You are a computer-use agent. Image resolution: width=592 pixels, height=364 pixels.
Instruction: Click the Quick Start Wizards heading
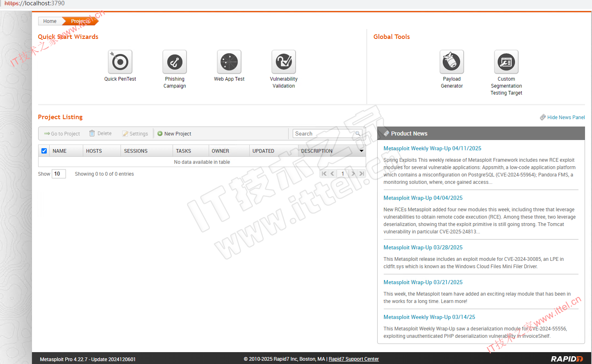pyautogui.click(x=68, y=36)
